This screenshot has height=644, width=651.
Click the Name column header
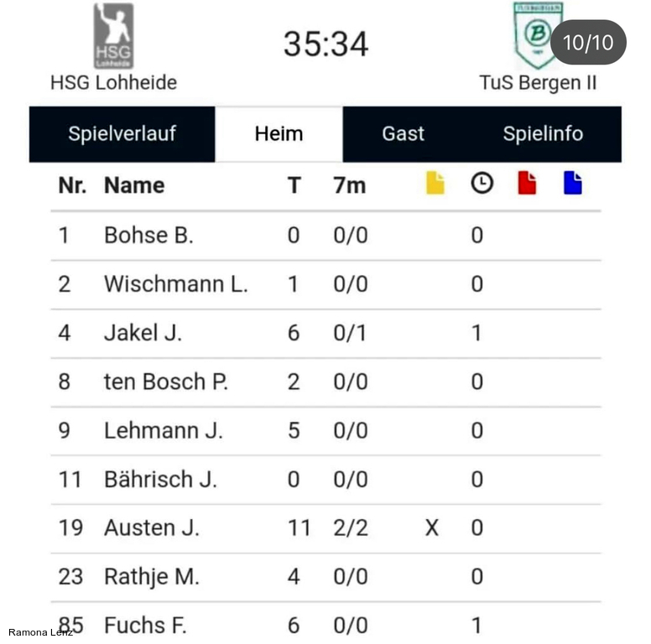click(x=134, y=185)
